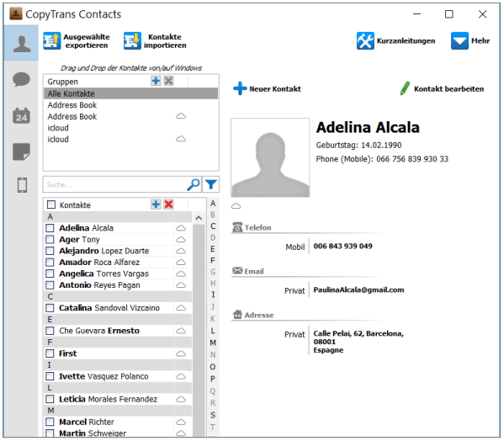Image resolution: width=504 pixels, height=441 pixels.
Task: Click the search magnifier icon
Action: (194, 184)
